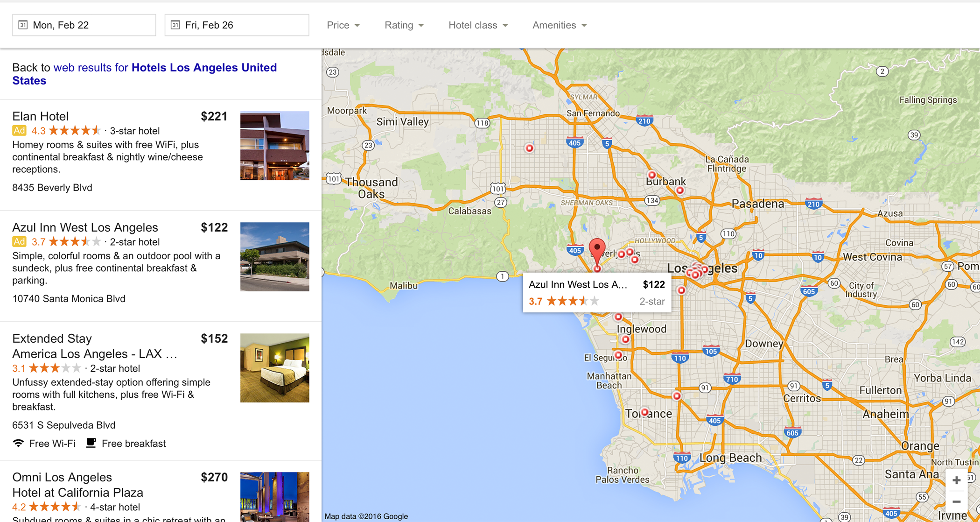Click the Free breakfast cup icon

pyautogui.click(x=91, y=443)
